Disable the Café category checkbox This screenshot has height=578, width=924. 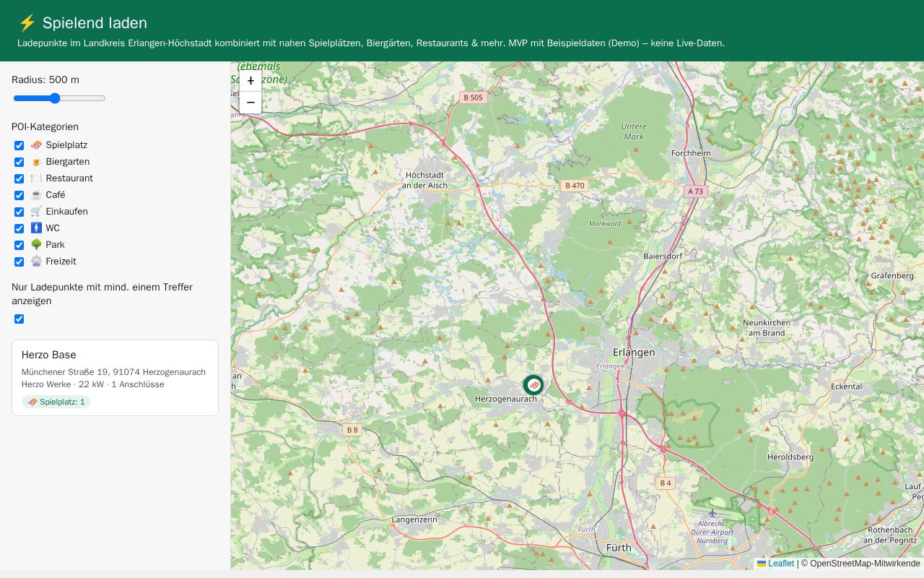[19, 195]
